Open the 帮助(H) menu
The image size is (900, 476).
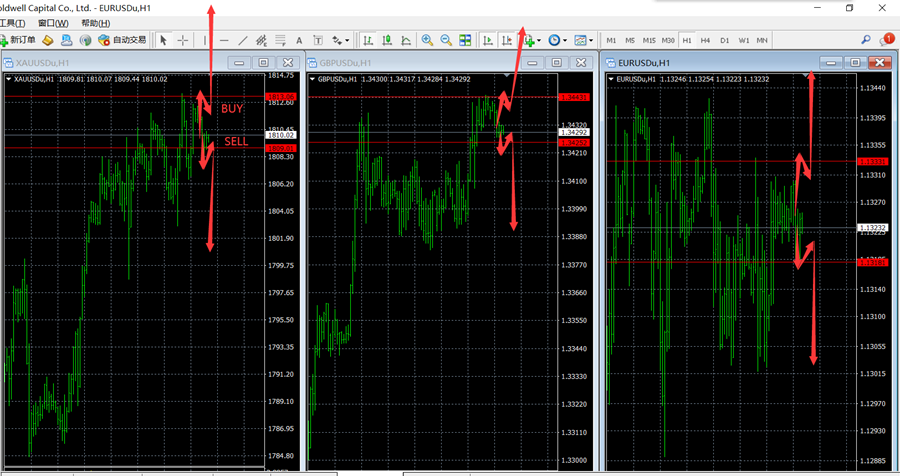[95, 23]
